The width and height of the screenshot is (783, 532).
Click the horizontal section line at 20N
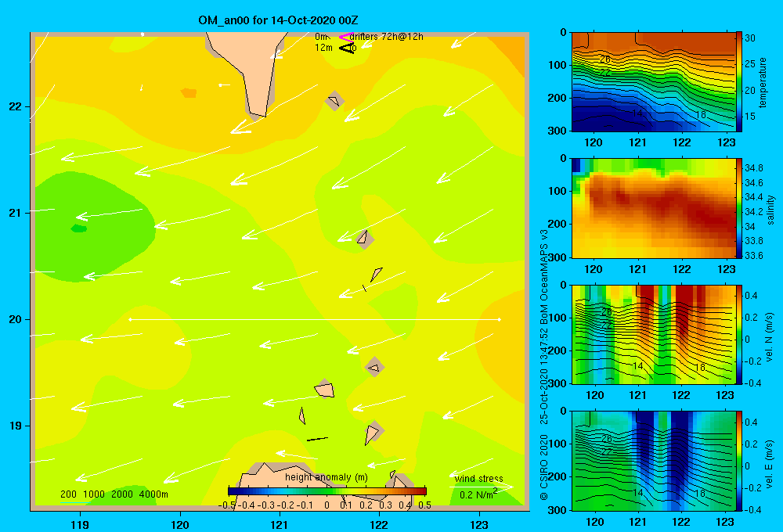click(315, 319)
